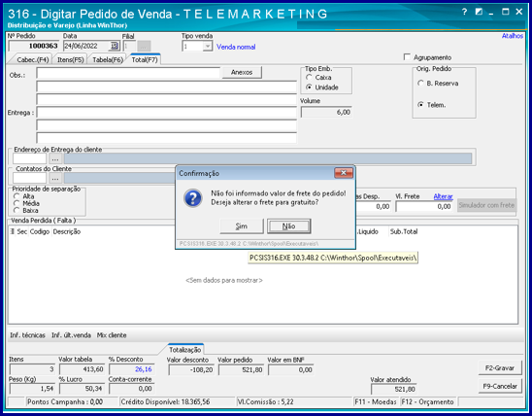The image size is (532, 416).
Task: Open Inf. últ.venda section
Action: pyautogui.click(x=71, y=335)
